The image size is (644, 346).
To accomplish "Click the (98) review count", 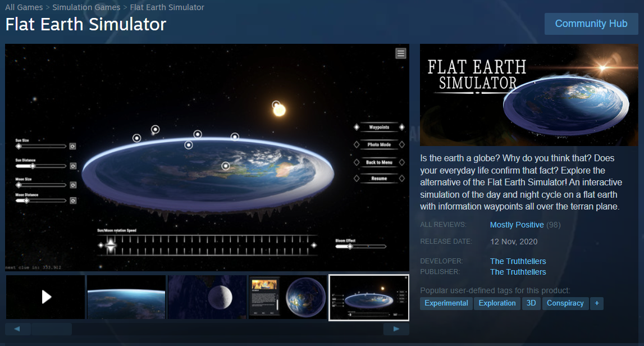I will [553, 225].
